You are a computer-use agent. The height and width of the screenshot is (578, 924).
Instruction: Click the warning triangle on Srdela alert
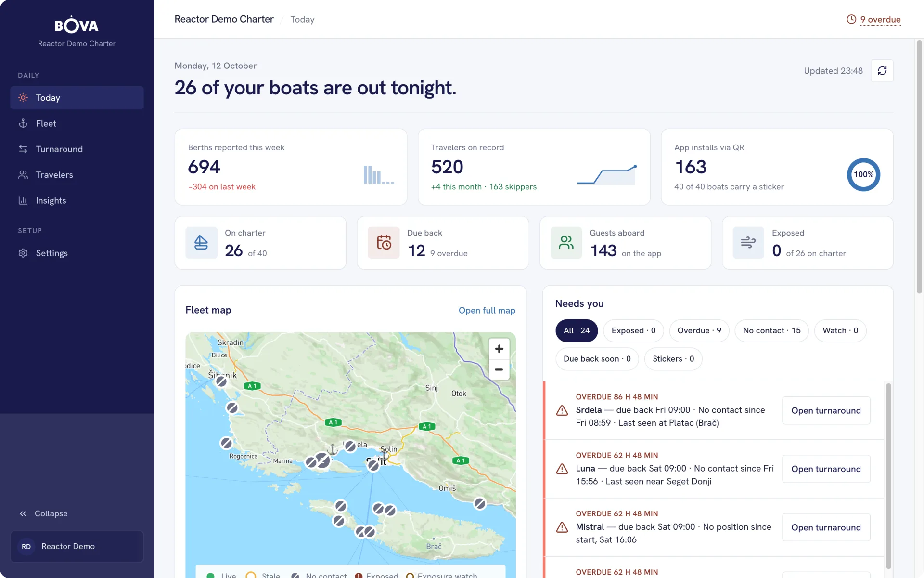coord(562,410)
